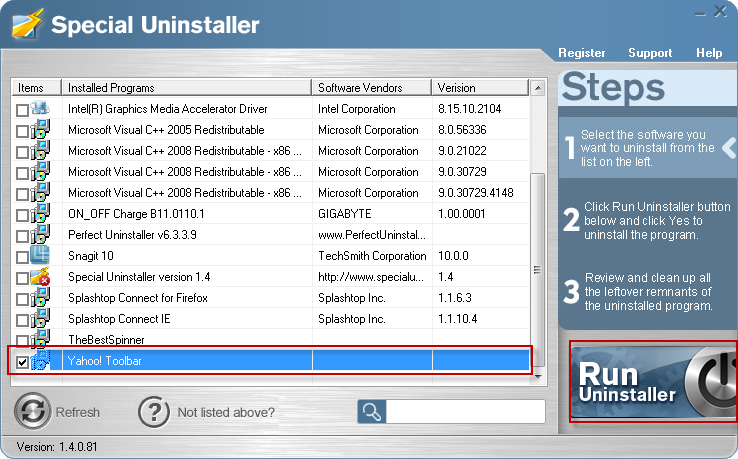Close the Special Uninstaller window
The width and height of the screenshot is (738, 459).
pos(720,11)
